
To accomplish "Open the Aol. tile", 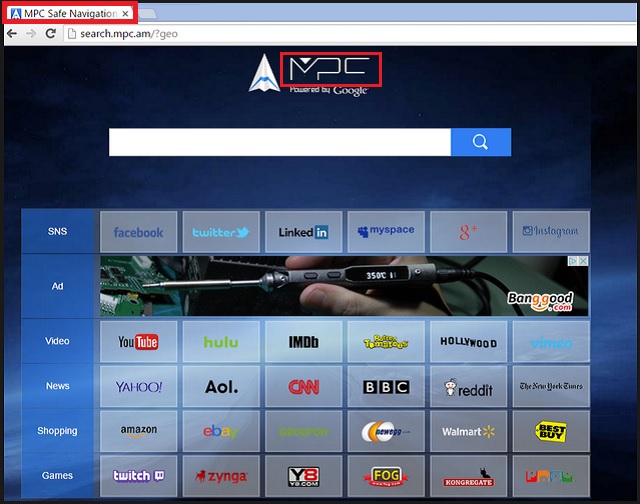I will tap(221, 386).
